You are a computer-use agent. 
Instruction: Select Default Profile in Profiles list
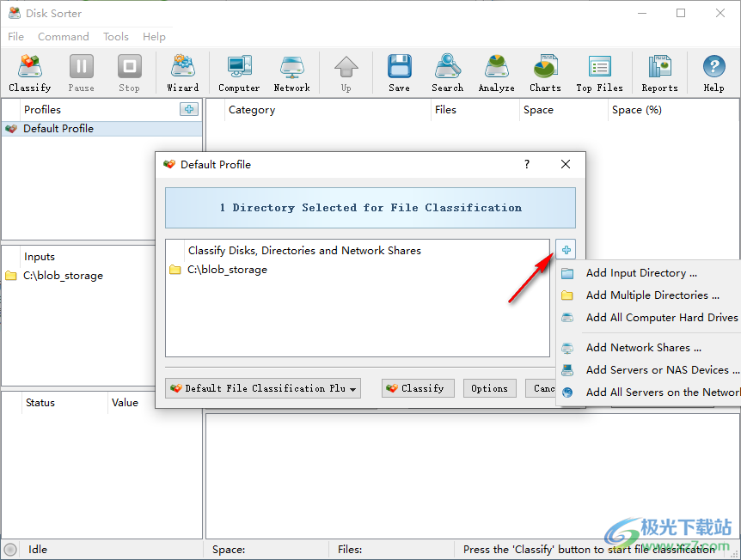click(x=102, y=129)
